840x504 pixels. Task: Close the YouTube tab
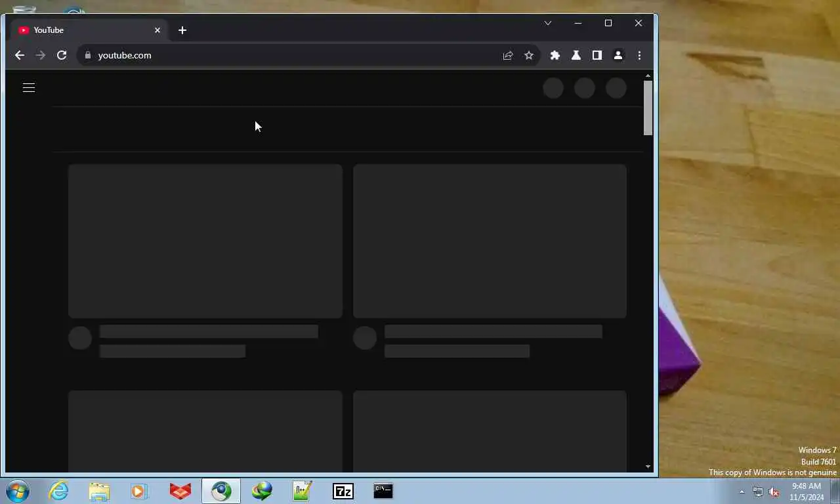[x=157, y=30]
